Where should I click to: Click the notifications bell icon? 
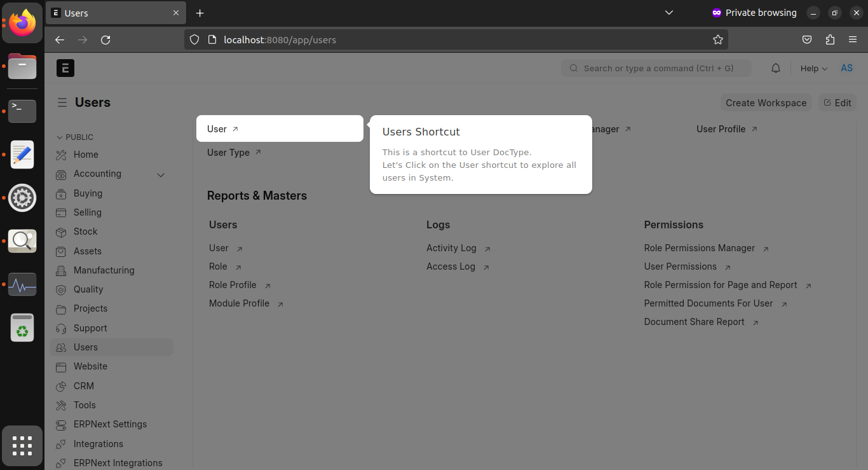coord(775,68)
